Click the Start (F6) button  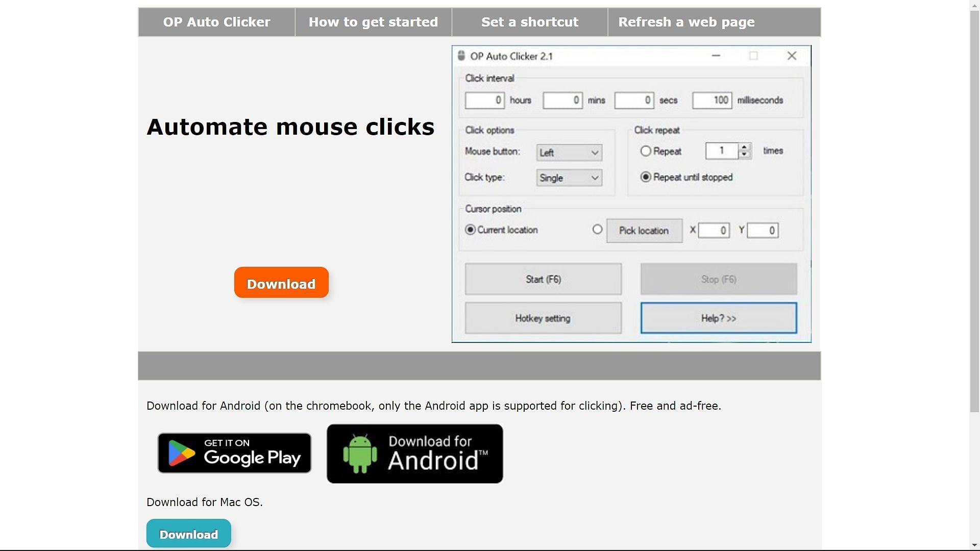[543, 279]
